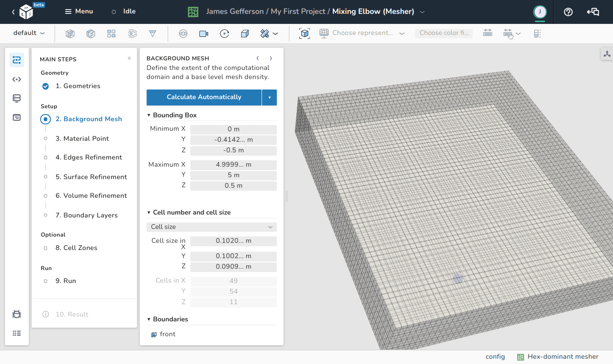Go to previous step with left chevron
Viewport: 613px width, 364px height.
coord(258,58)
